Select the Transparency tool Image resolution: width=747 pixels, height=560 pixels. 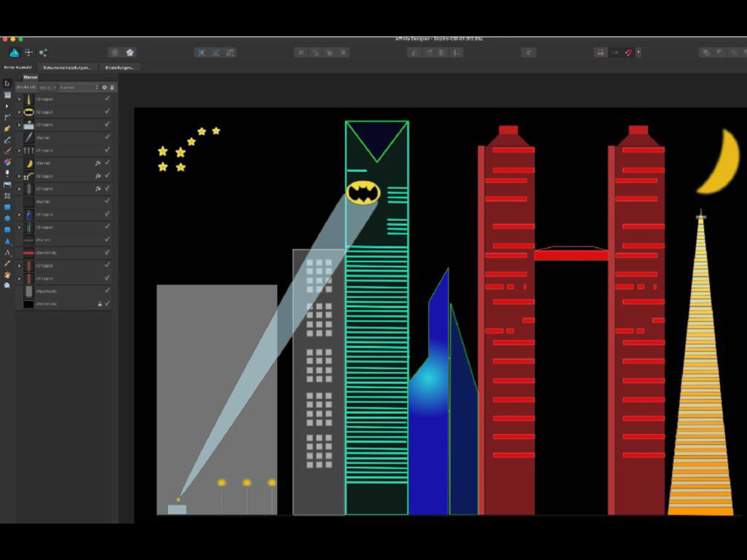point(7,174)
